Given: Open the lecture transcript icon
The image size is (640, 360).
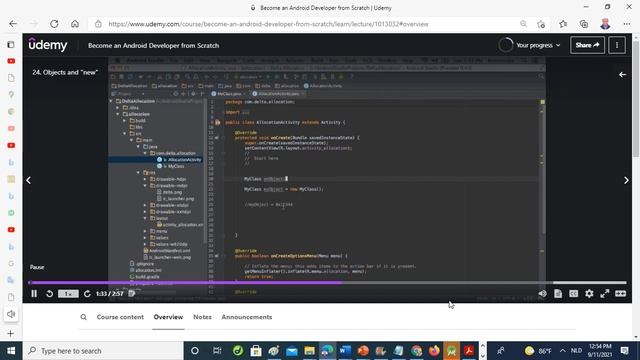Looking at the screenshot, I should [558, 293].
